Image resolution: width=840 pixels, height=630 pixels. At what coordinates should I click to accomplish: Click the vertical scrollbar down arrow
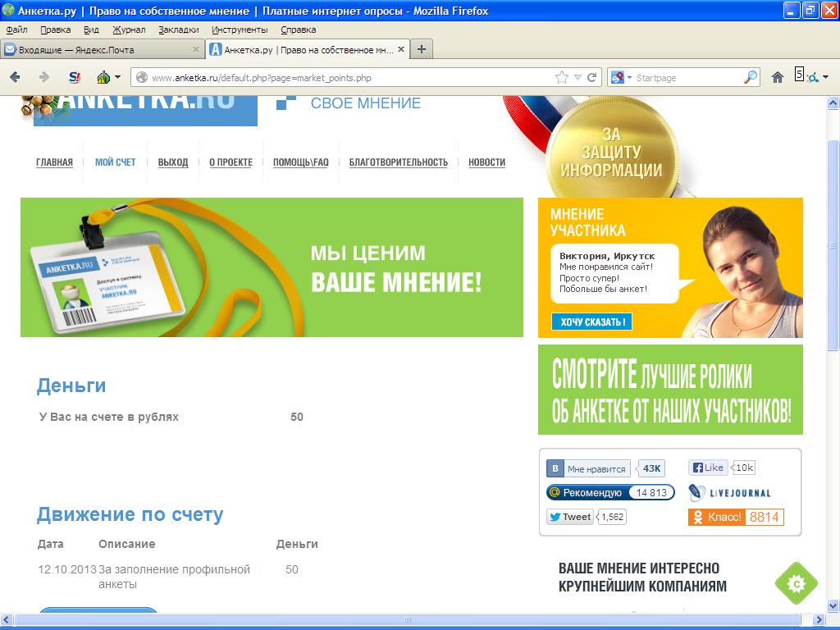click(x=833, y=606)
